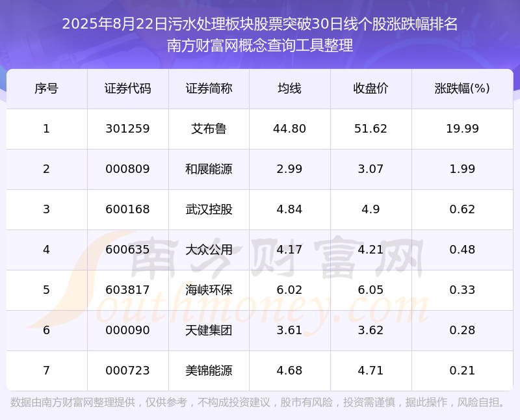Viewport: 520px width, 420px height.
Task: Click the 序号 column header
Action: [x=46, y=88]
